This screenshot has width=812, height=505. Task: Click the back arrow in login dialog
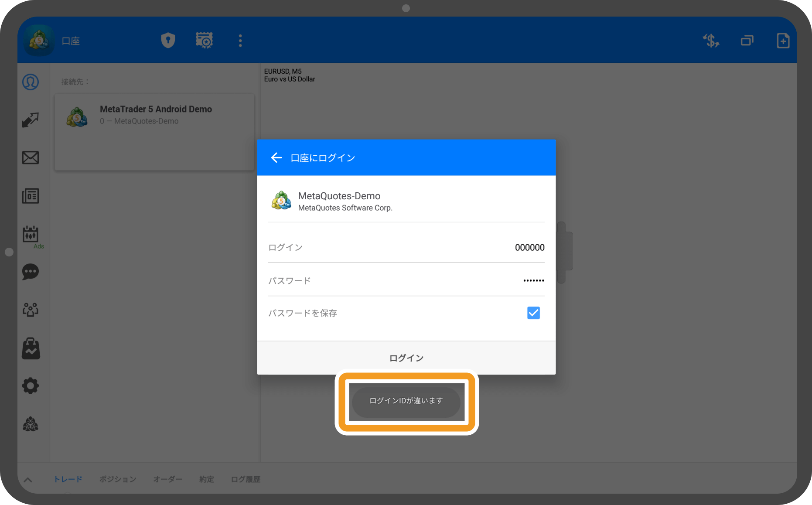[x=276, y=158]
